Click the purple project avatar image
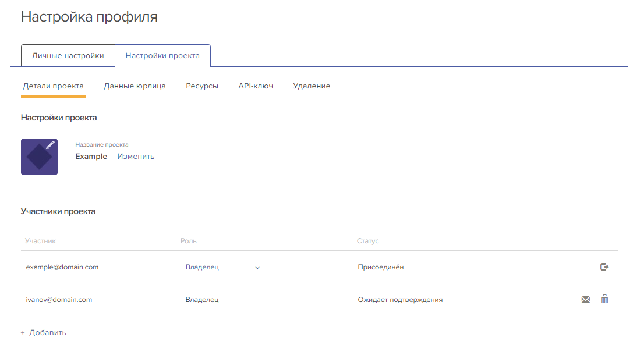This screenshot has width=644, height=355. tap(40, 157)
